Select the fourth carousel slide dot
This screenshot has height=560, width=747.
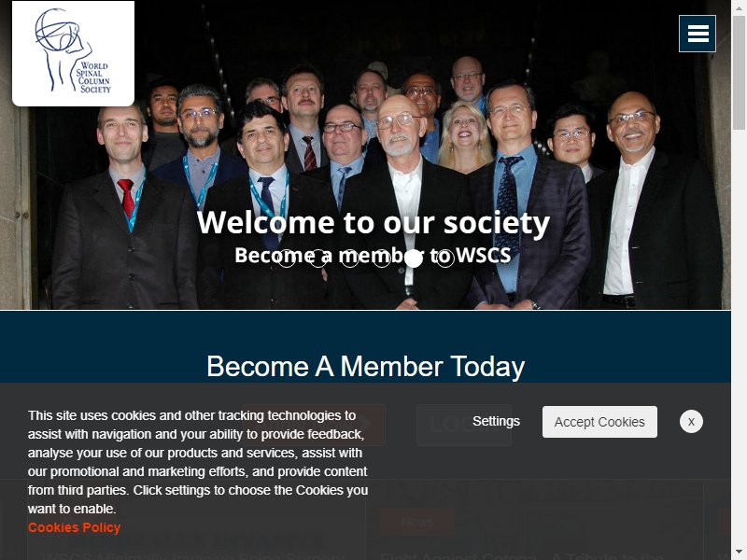coord(382,259)
